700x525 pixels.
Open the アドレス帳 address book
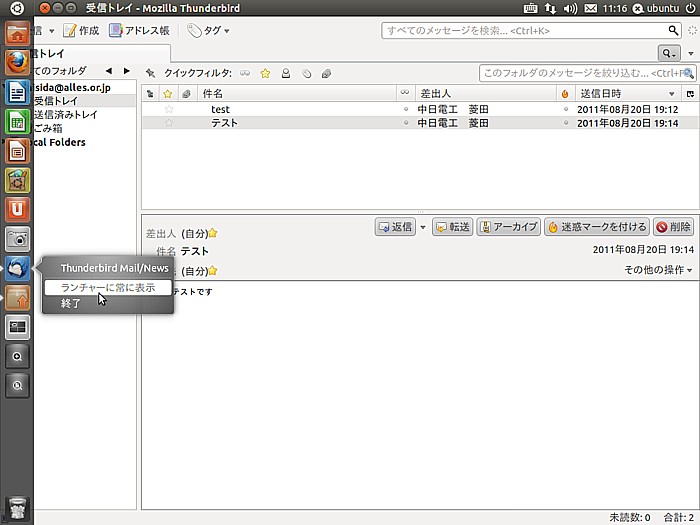(139, 30)
